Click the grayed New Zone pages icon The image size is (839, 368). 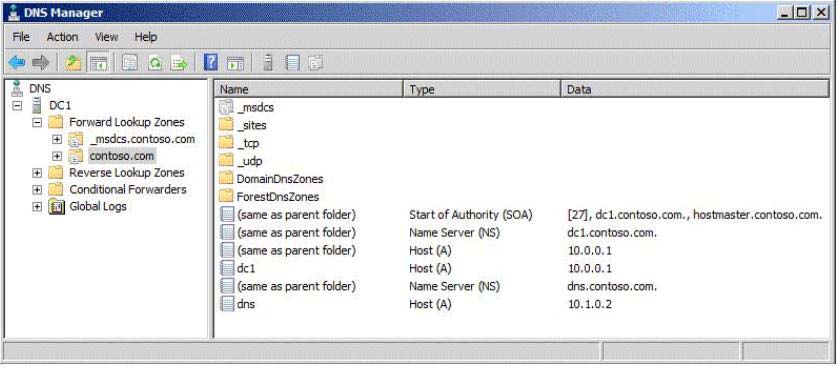(x=316, y=63)
